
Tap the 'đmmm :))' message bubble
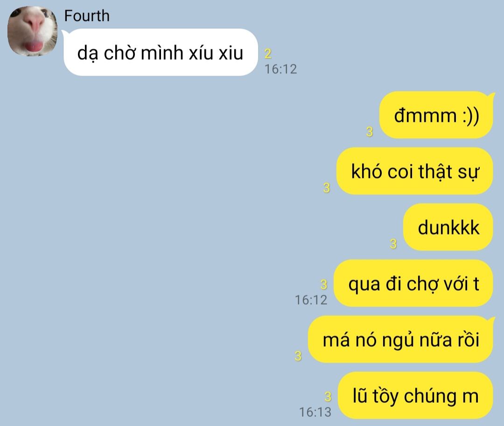(x=436, y=115)
